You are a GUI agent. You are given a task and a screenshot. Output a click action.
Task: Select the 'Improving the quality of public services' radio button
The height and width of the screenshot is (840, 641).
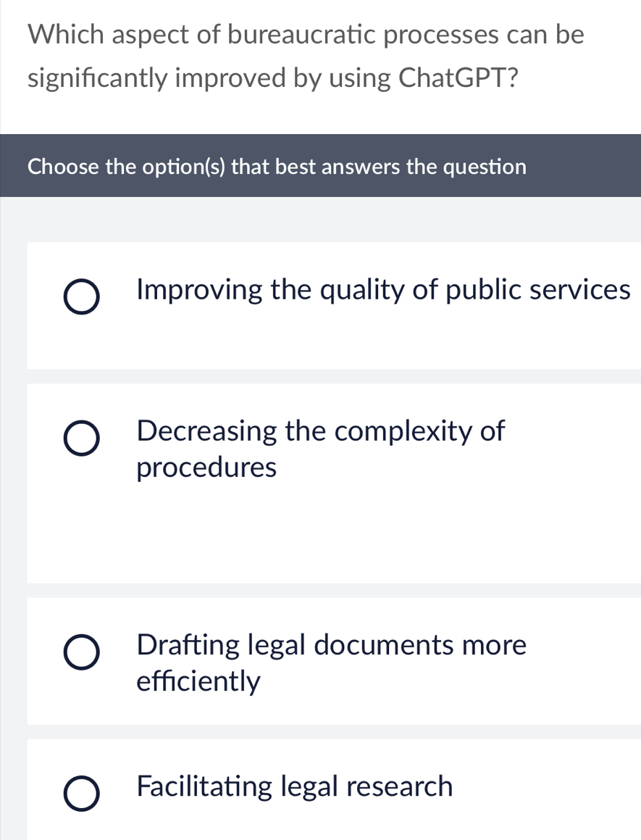tap(80, 296)
